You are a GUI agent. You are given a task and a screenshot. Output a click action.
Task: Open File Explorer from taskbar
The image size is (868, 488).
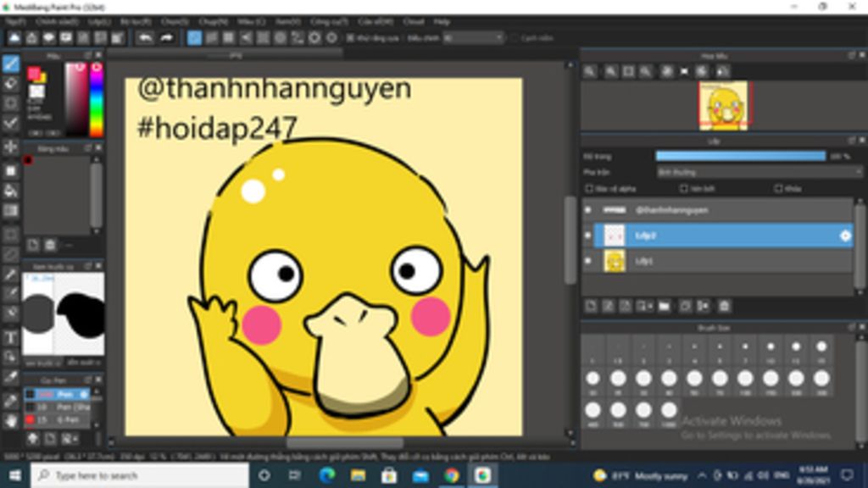pos(358,475)
